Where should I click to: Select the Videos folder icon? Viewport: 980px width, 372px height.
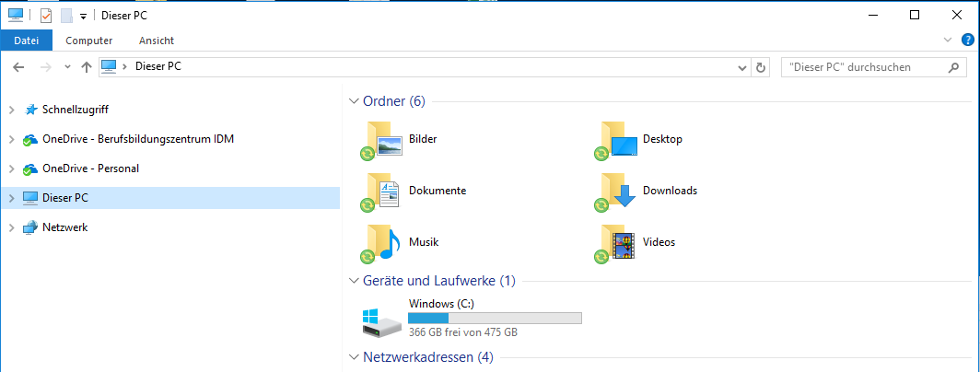pyautogui.click(x=615, y=242)
